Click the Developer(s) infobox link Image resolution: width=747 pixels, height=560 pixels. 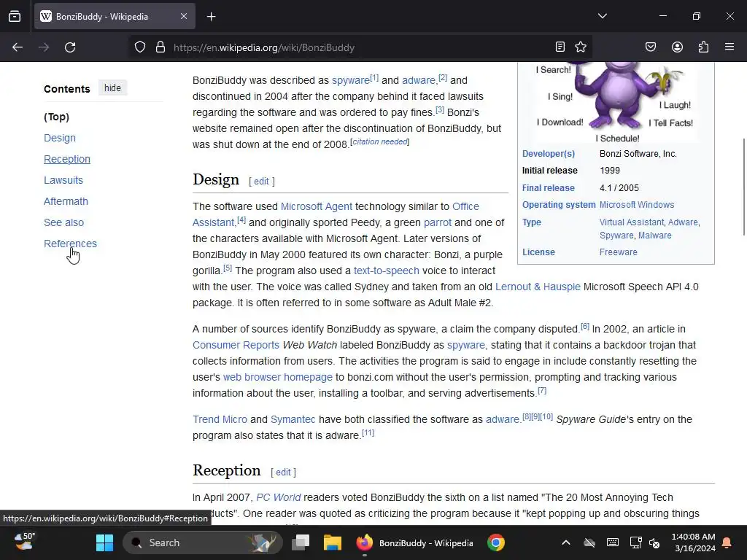(549, 154)
